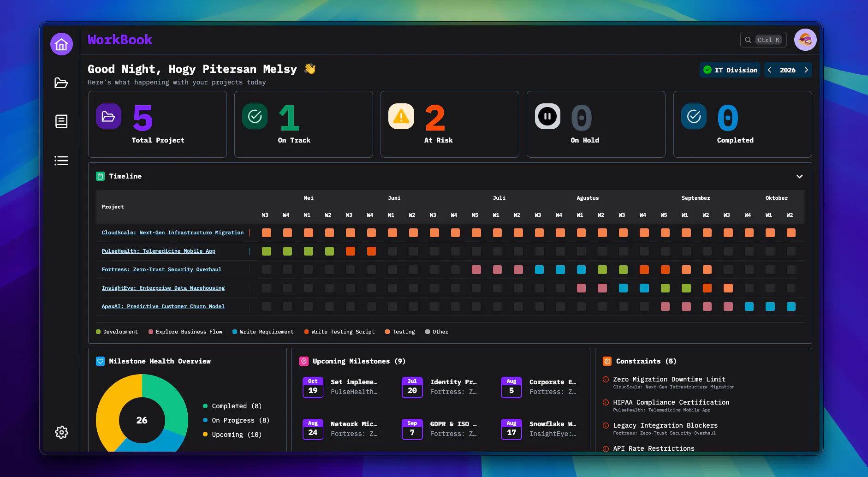This screenshot has height=477, width=868.
Task: Open the folder projects icon in sidebar
Action: (61, 83)
